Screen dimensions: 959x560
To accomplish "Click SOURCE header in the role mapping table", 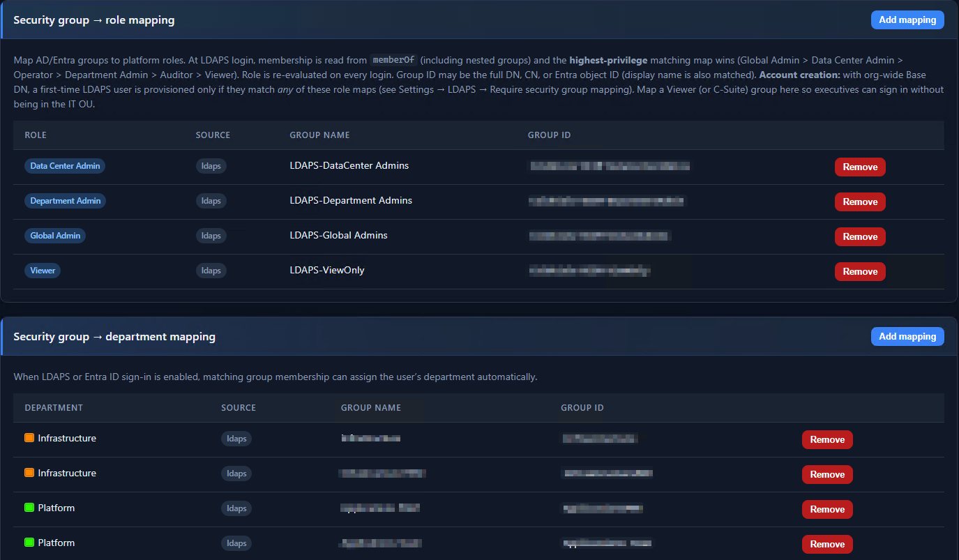I will (x=213, y=135).
